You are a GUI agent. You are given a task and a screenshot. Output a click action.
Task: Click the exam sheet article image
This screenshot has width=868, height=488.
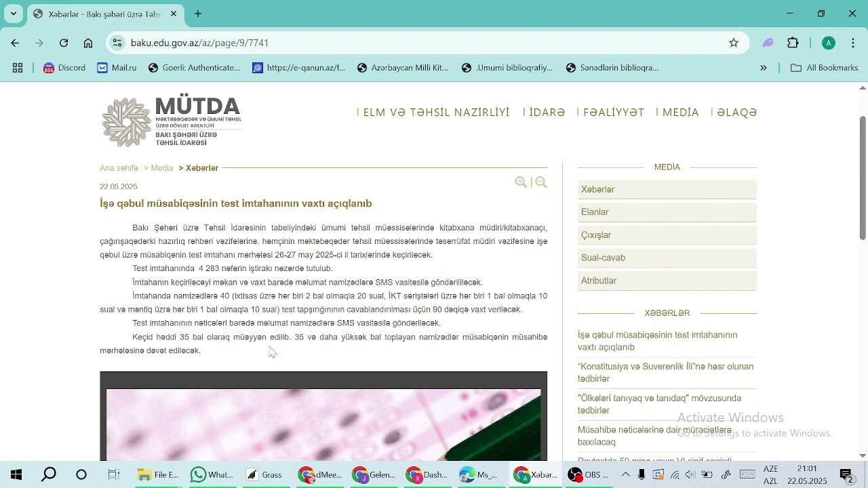[x=323, y=416]
